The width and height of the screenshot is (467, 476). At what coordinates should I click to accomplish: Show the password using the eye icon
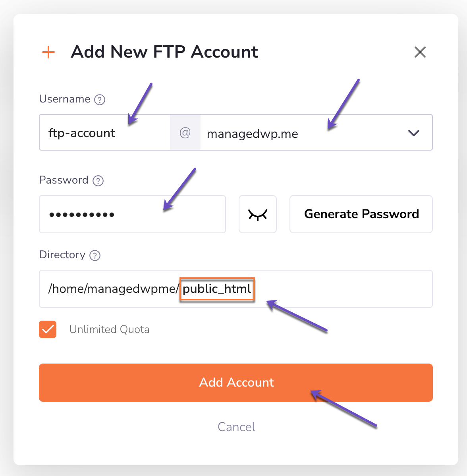click(258, 214)
